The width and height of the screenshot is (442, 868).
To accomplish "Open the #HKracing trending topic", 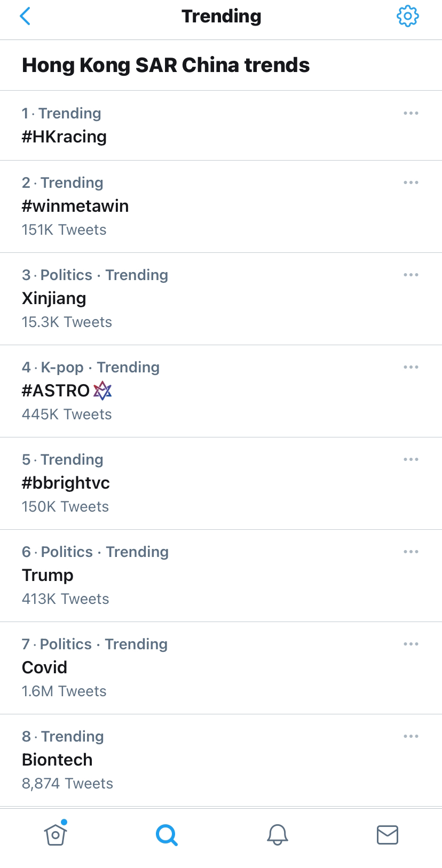I will pyautogui.click(x=64, y=137).
